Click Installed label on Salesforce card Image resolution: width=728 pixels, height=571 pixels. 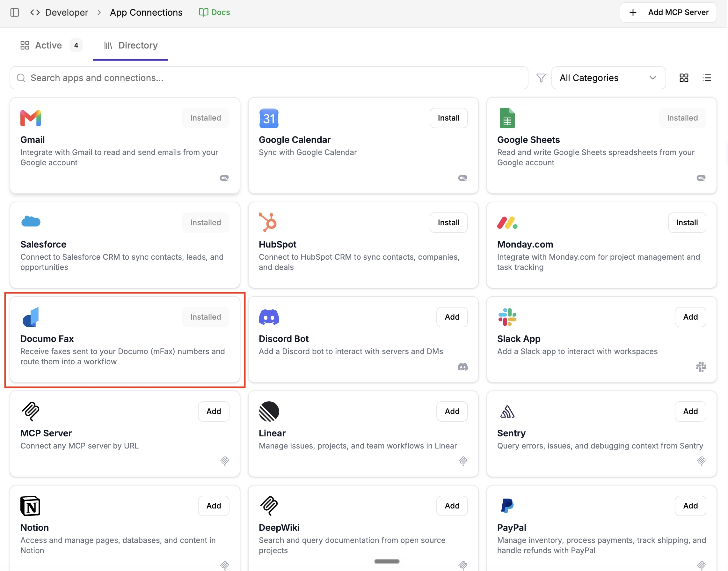[x=206, y=223]
